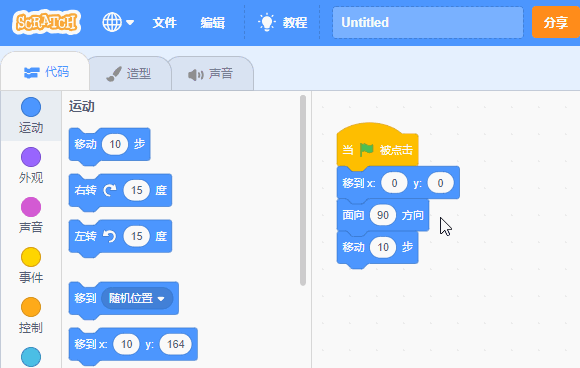Click x value 0 in workspace 移到 block
Screen dimensions: 580x368
tap(394, 183)
